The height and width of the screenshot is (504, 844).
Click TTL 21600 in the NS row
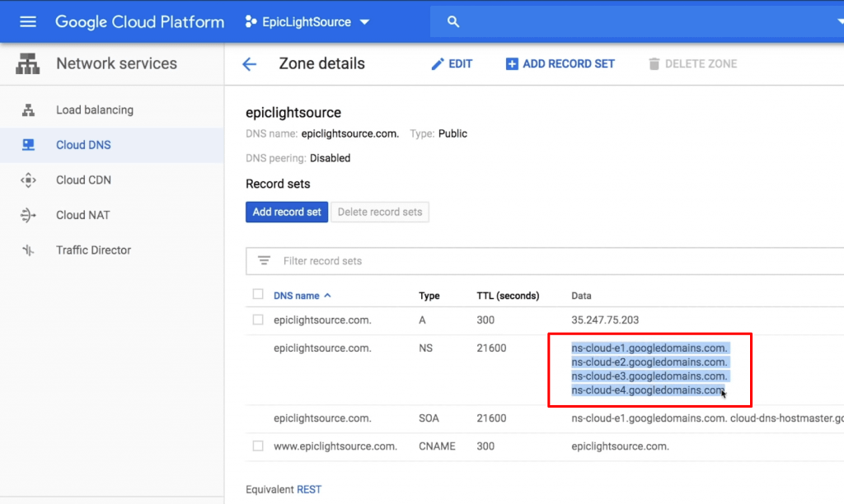click(x=491, y=348)
